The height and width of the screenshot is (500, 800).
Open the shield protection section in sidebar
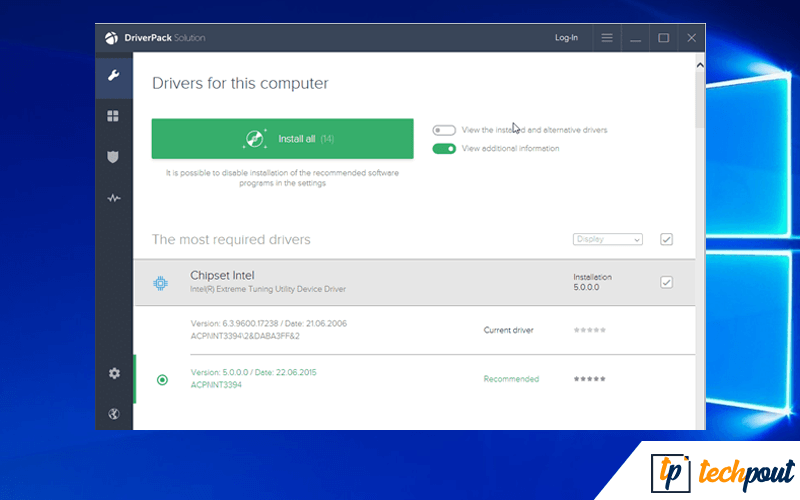114,157
